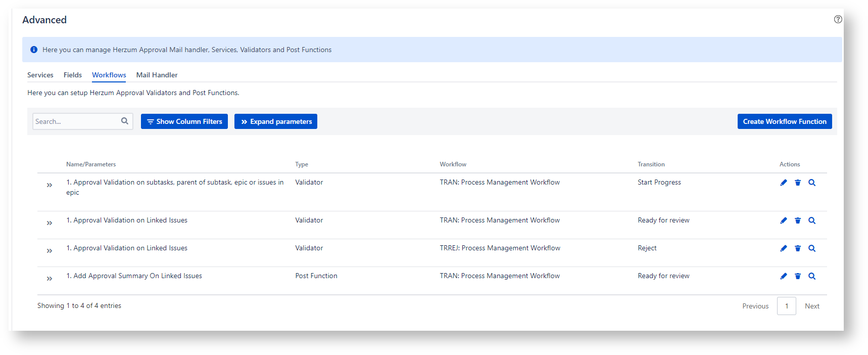View details of Start Progress validator
The image size is (868, 355).
[811, 183]
